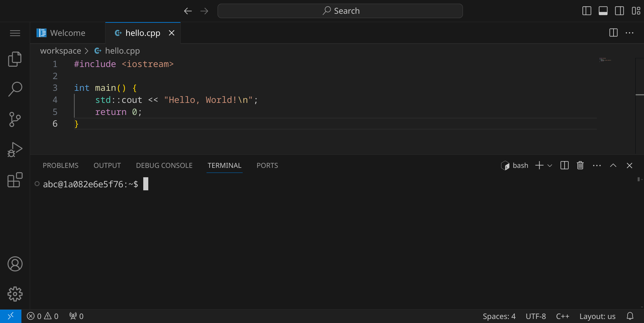644x323 pixels.
Task: Toggle the primary side bar layout button
Action: [587, 11]
